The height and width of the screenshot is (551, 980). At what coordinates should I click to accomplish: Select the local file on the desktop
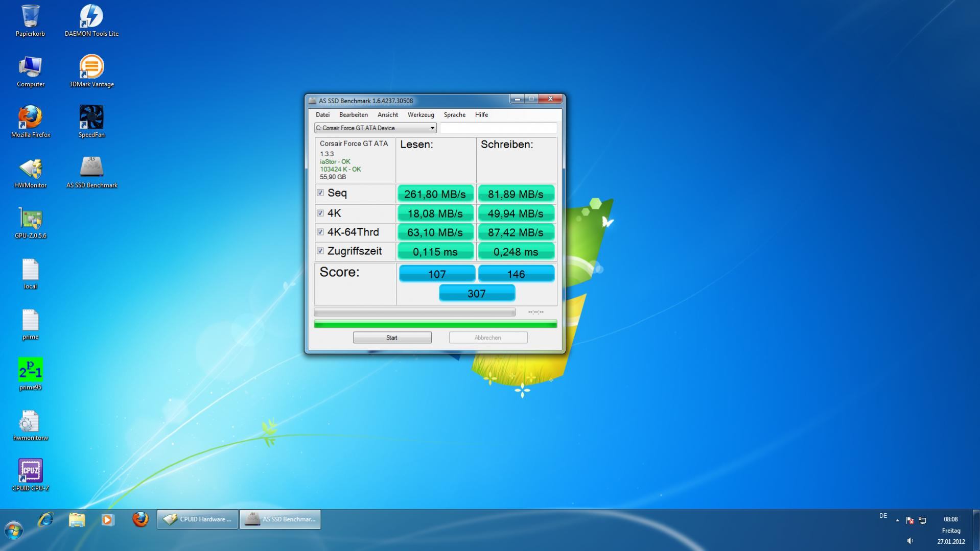(x=30, y=274)
